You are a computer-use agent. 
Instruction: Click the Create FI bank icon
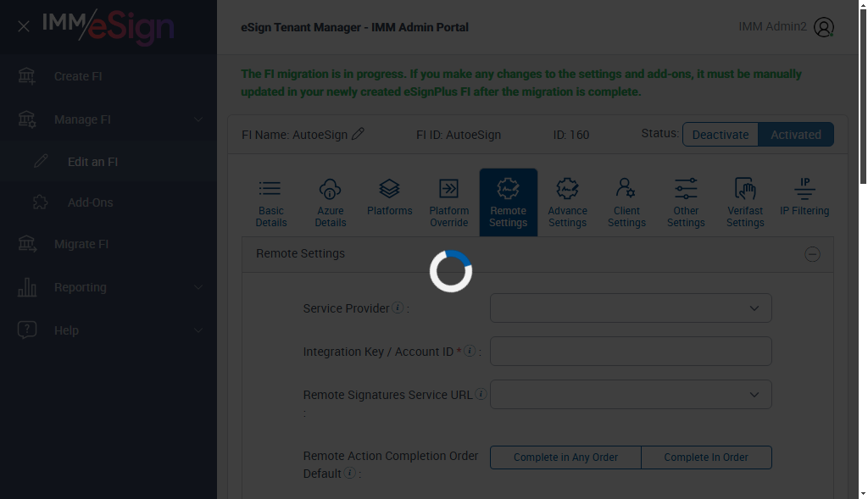(x=26, y=75)
